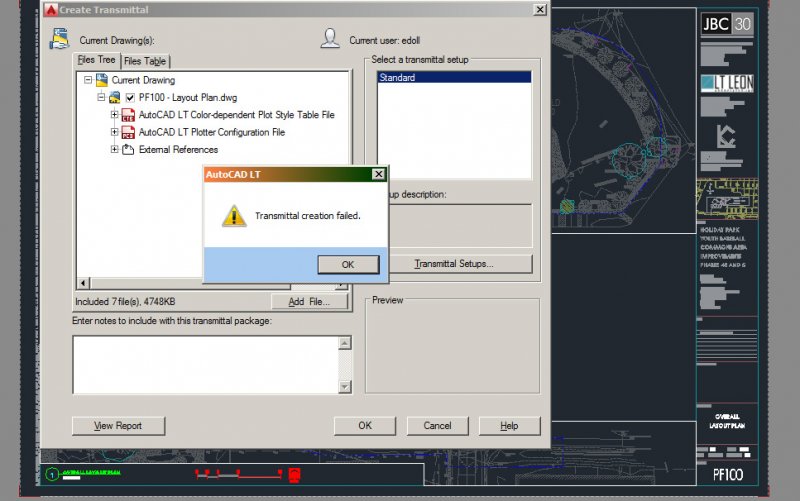Viewport: 800px width, 501px height.
Task: Click the green view title number bubble
Action: [52, 474]
